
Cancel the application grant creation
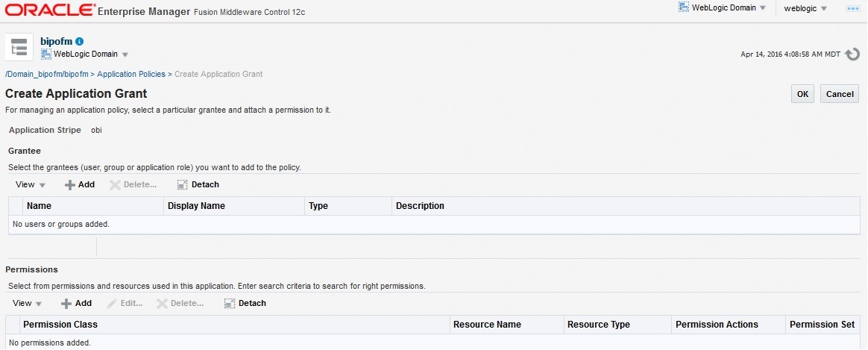[840, 94]
